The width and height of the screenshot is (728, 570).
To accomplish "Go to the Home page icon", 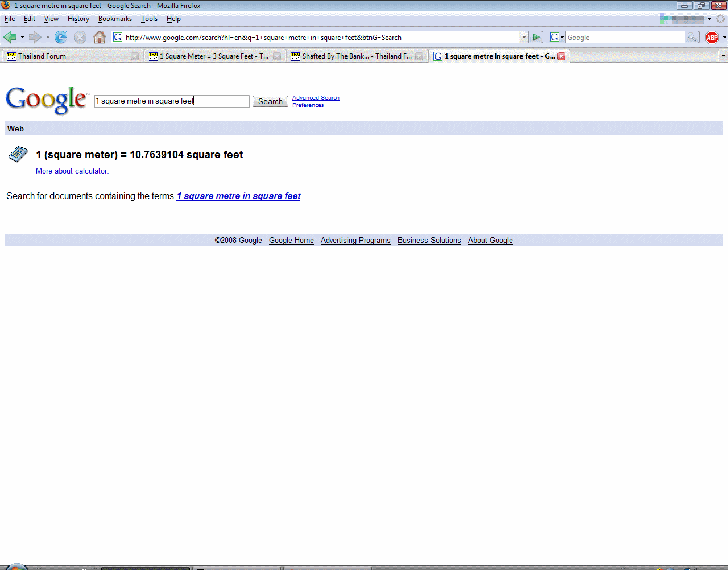I will [100, 38].
